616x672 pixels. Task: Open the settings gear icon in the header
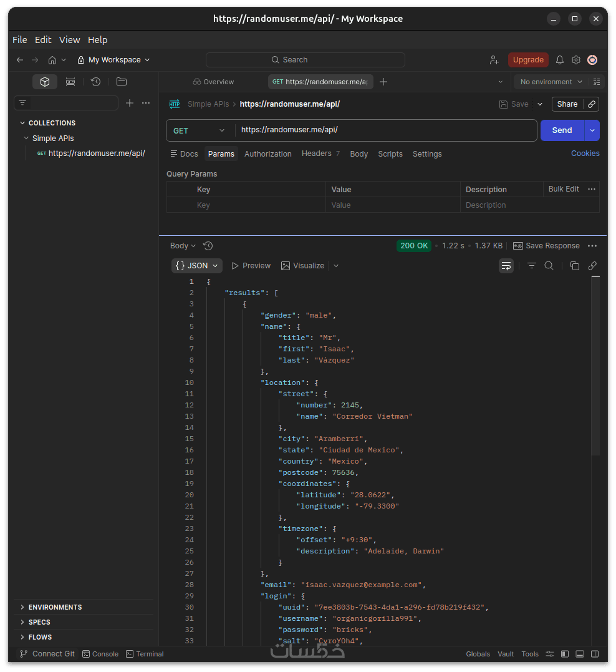tap(576, 60)
